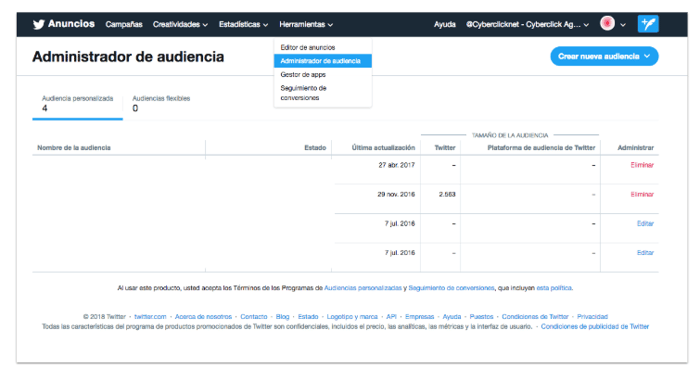
Task: Open the esta política link
Action: coord(554,288)
